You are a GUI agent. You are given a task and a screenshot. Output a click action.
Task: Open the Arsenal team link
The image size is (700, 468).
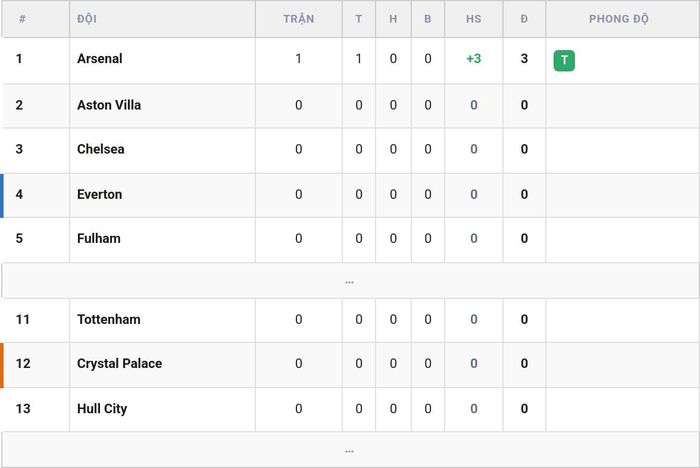coord(100,58)
